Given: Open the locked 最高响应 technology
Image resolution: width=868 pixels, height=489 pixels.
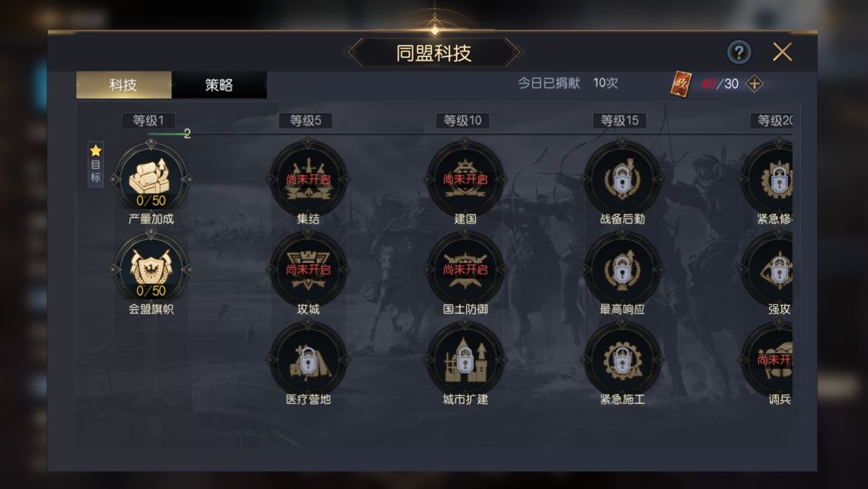Looking at the screenshot, I should 622,269.
